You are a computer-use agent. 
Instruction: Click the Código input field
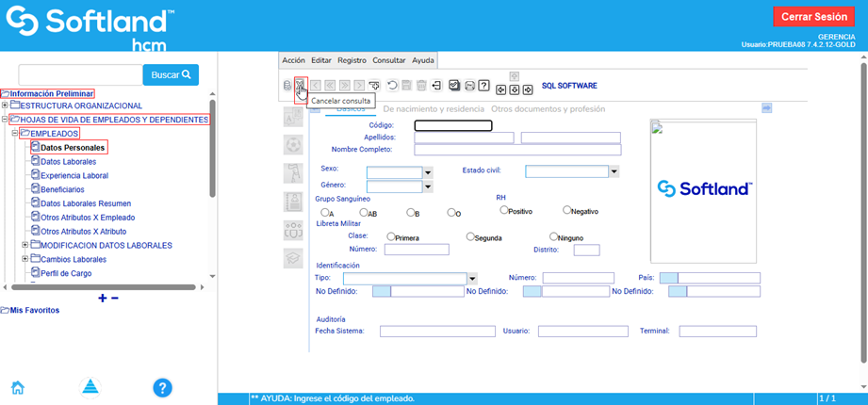453,125
